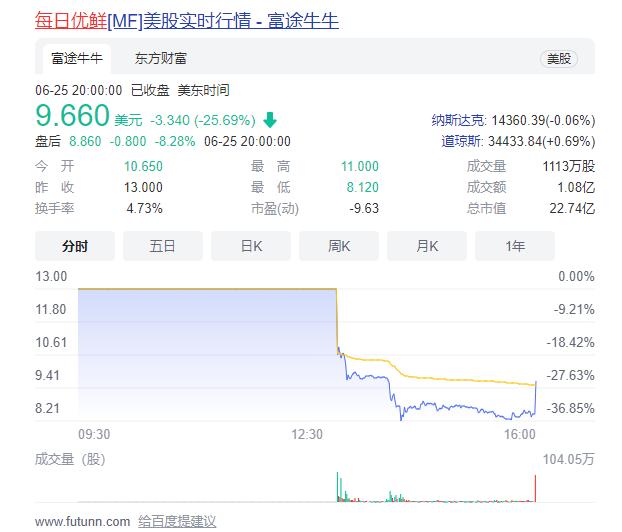Open the 每日优鲜[MF]美股实时行情 title link
The height and width of the screenshot is (532, 622).
tap(186, 21)
